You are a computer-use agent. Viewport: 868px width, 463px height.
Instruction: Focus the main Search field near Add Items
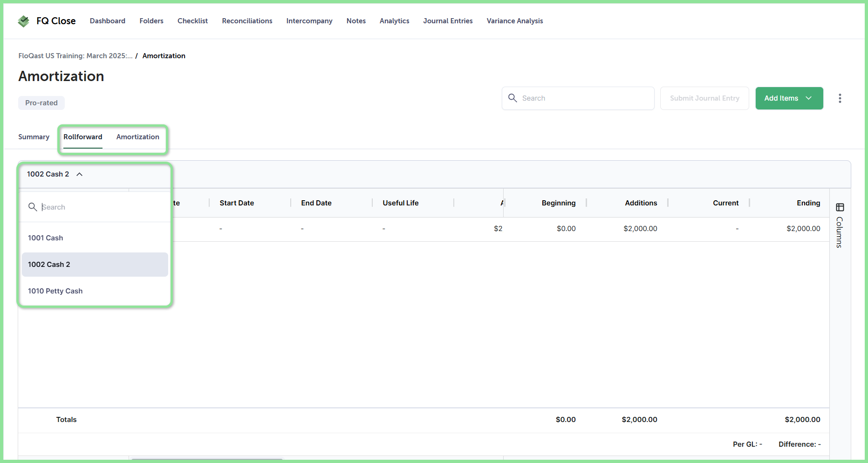click(x=578, y=98)
